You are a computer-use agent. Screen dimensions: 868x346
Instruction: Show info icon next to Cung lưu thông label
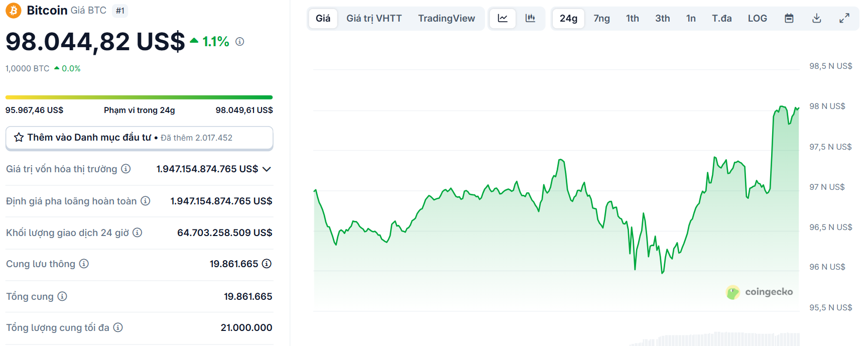coord(84,264)
